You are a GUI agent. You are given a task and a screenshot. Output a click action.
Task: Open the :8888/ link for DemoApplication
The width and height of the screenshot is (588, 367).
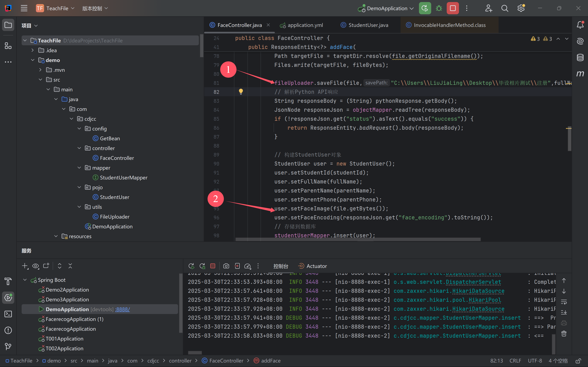[122, 309]
